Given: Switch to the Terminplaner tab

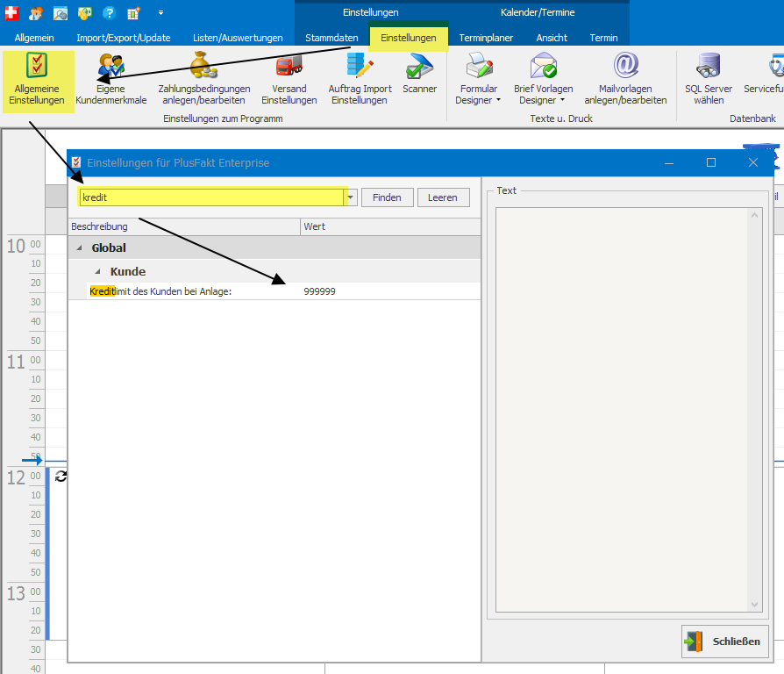Looking at the screenshot, I should pyautogui.click(x=486, y=38).
